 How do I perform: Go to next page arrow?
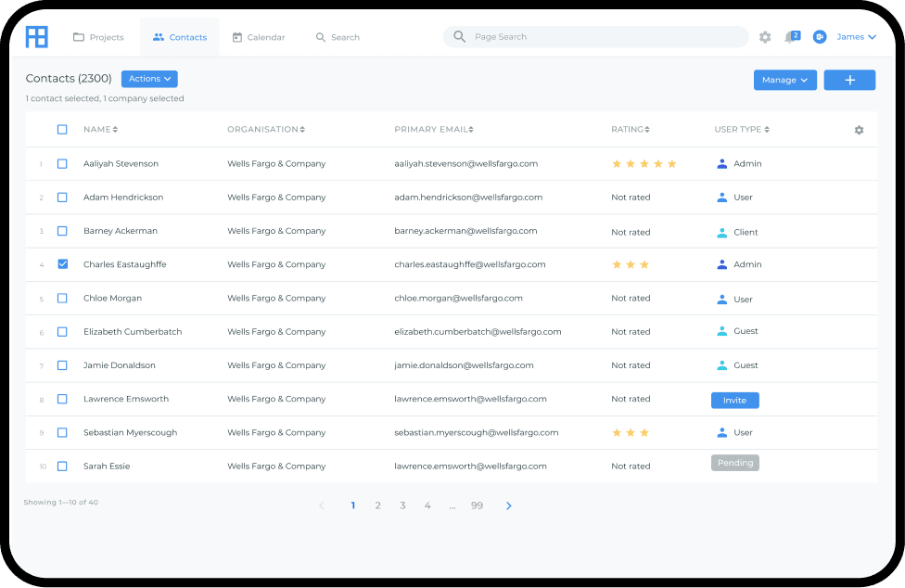click(x=508, y=505)
